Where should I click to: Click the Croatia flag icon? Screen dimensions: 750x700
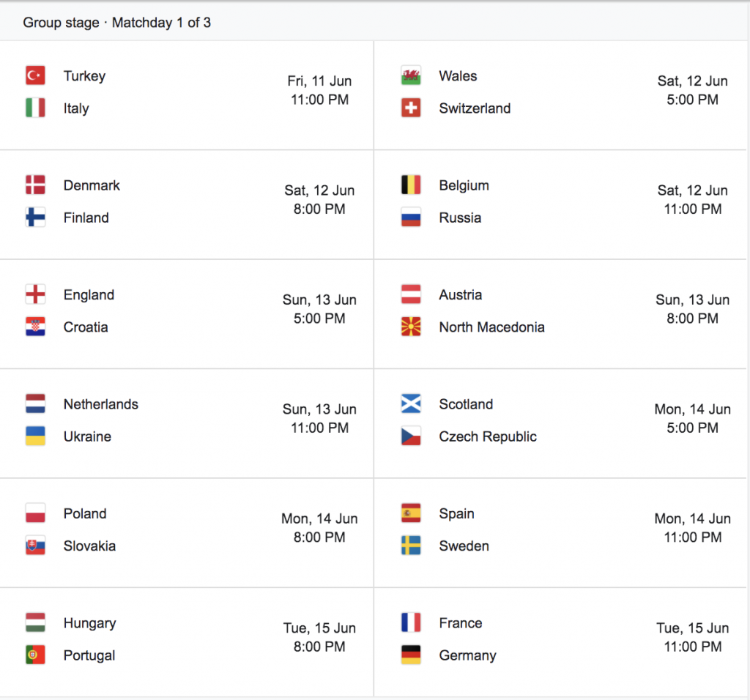[35, 327]
